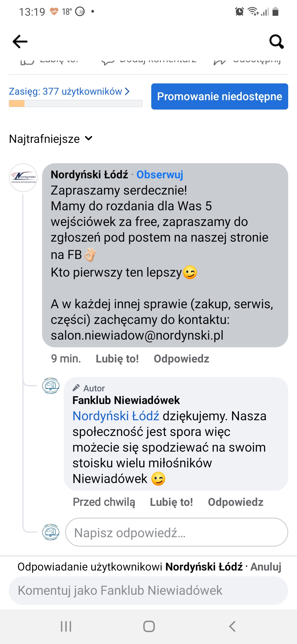Tap the Autor pencil badge
The height and width of the screenshot is (644, 297).
click(x=76, y=388)
